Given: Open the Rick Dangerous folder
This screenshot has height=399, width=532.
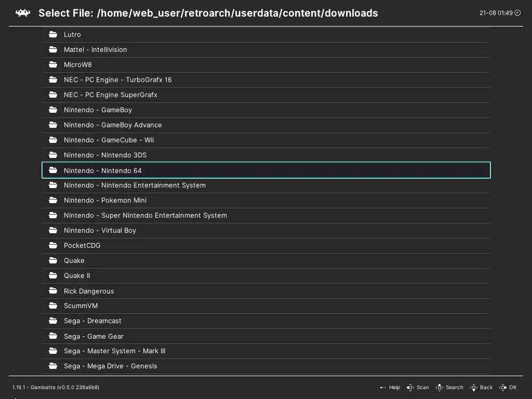Looking at the screenshot, I should (266, 291).
